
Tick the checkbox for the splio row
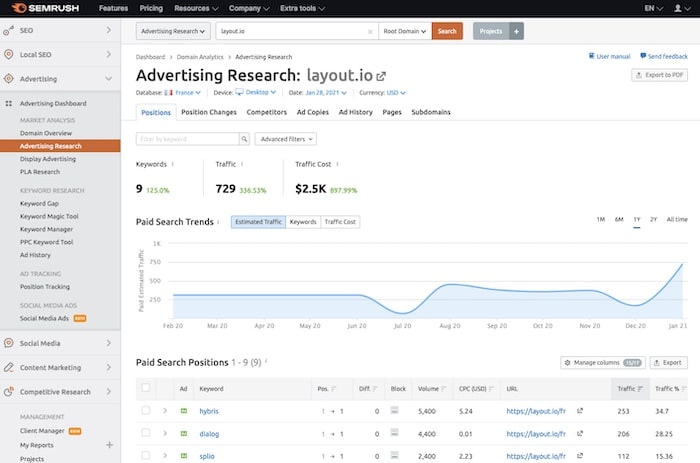(146, 455)
